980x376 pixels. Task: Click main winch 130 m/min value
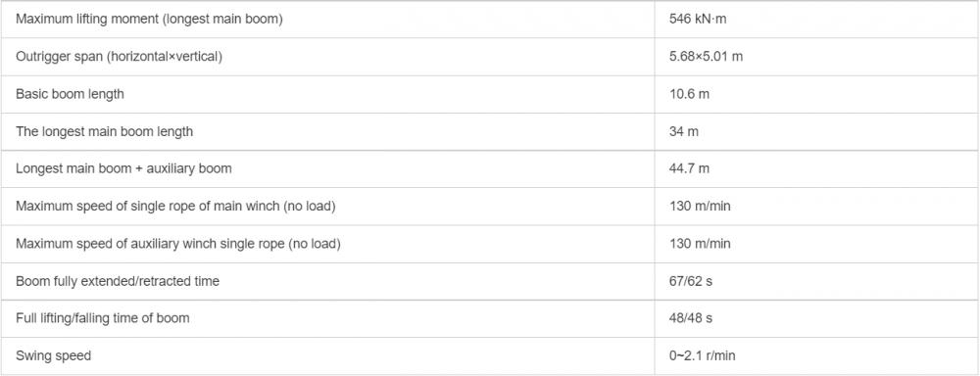[x=699, y=206]
